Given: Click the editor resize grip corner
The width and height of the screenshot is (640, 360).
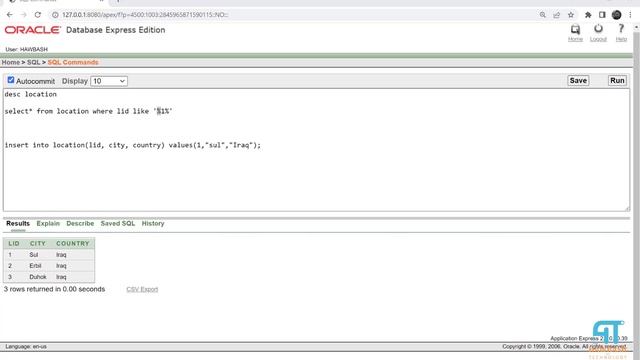Looking at the screenshot, I should pos(627,209).
